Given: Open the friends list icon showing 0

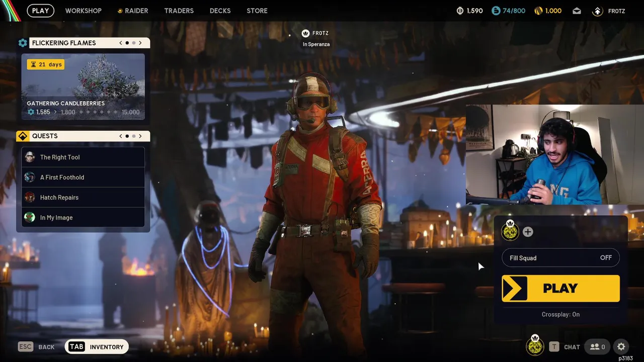Looking at the screenshot, I should [597, 346].
